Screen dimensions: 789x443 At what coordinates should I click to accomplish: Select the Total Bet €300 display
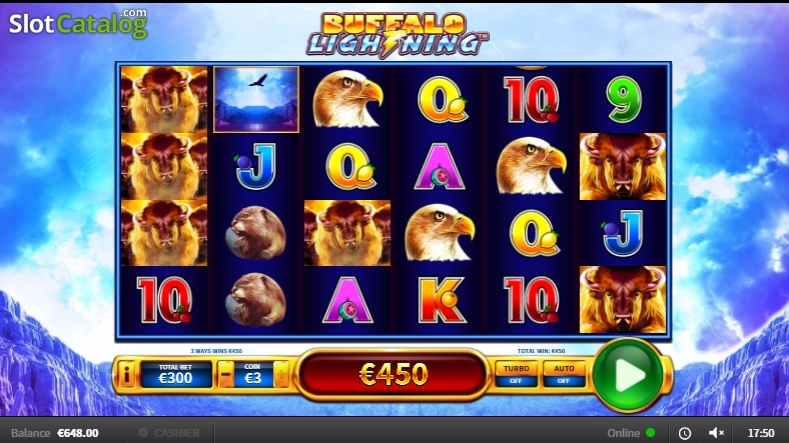[x=176, y=375]
